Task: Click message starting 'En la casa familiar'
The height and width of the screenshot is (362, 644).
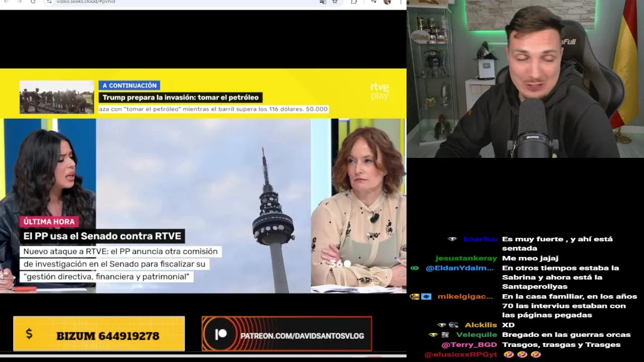Action: pos(570,306)
